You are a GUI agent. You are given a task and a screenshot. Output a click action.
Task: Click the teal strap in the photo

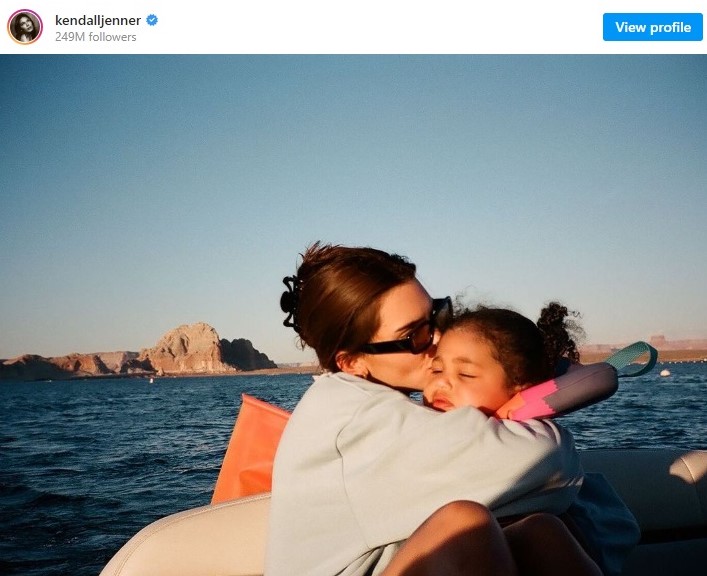click(x=634, y=357)
